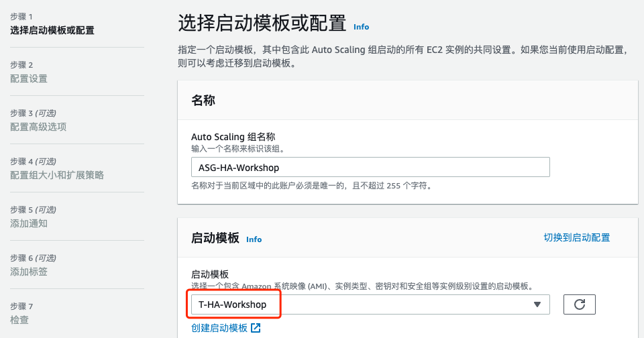
Task: Open step 4 配置组大小和扩展策略
Action: point(57,175)
